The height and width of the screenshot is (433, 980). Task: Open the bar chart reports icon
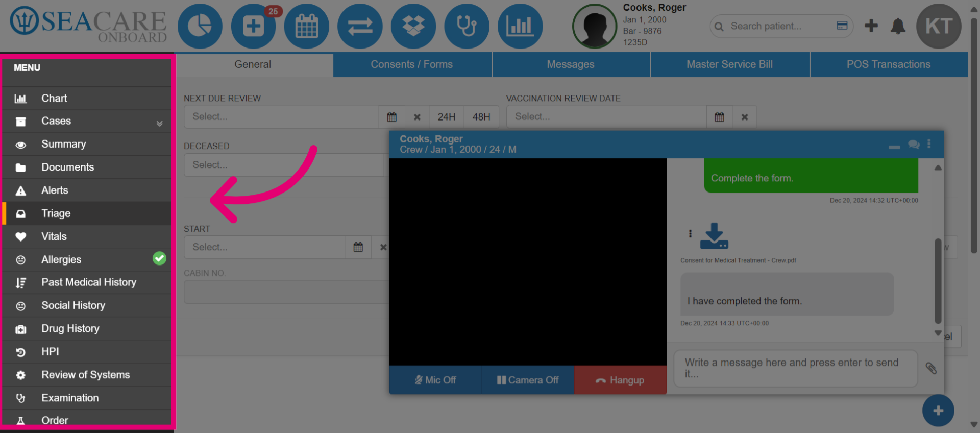coord(520,26)
